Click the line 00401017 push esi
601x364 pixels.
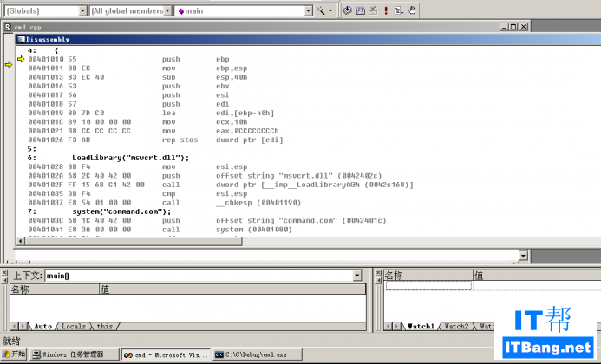128,95
